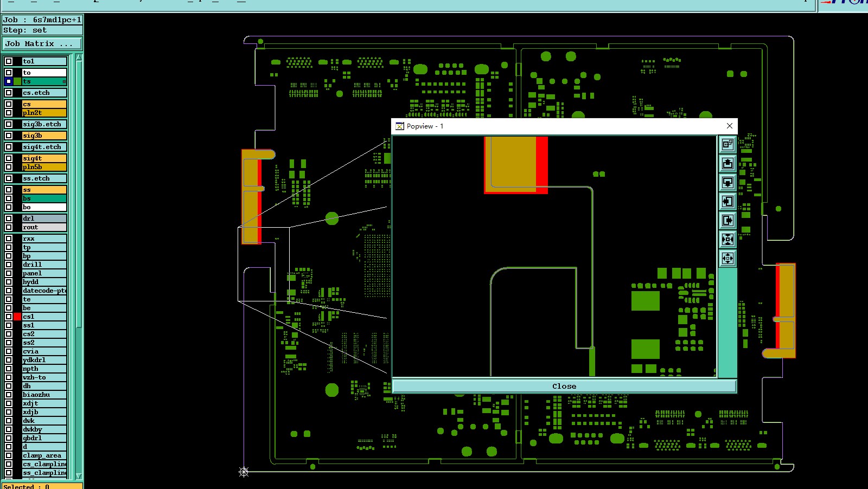Screen dimensions: 868x489
Task: Click the Popview pan right icon
Action: click(x=727, y=220)
